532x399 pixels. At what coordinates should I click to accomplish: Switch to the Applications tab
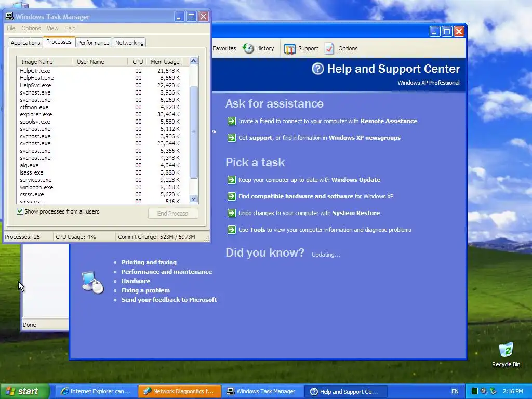click(25, 43)
